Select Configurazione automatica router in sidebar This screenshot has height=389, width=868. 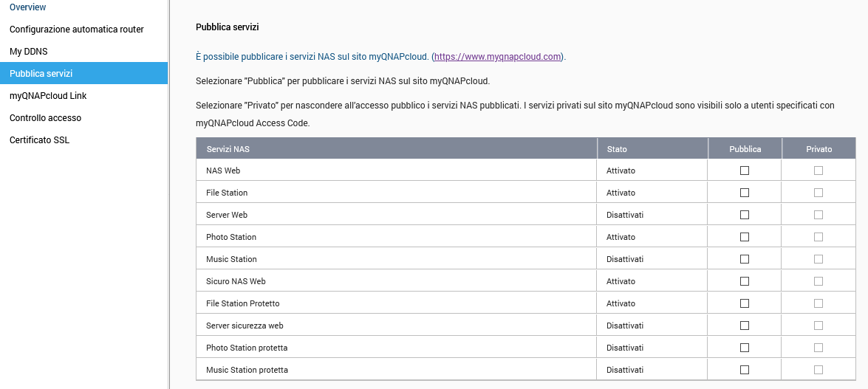76,30
